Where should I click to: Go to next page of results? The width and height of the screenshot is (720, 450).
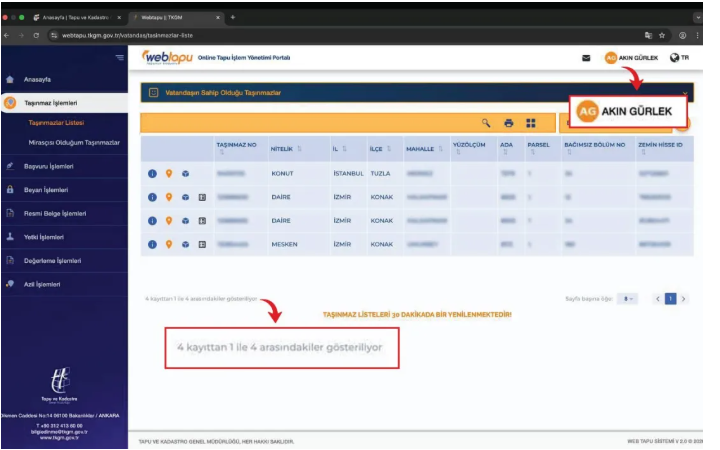click(x=685, y=298)
